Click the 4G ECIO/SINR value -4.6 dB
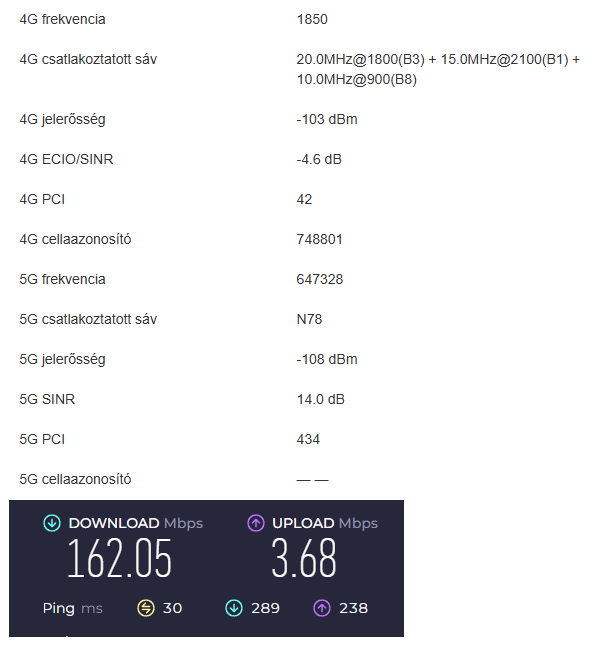 pos(319,159)
